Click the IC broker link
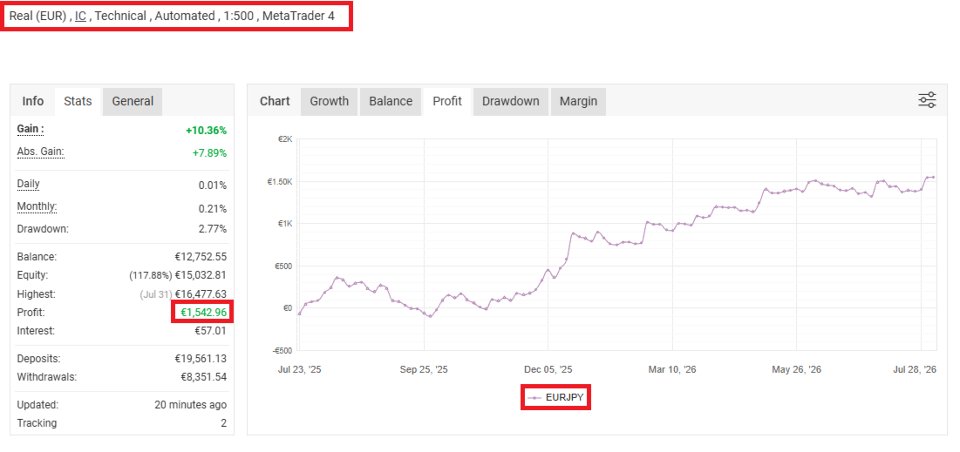 pyautogui.click(x=80, y=16)
